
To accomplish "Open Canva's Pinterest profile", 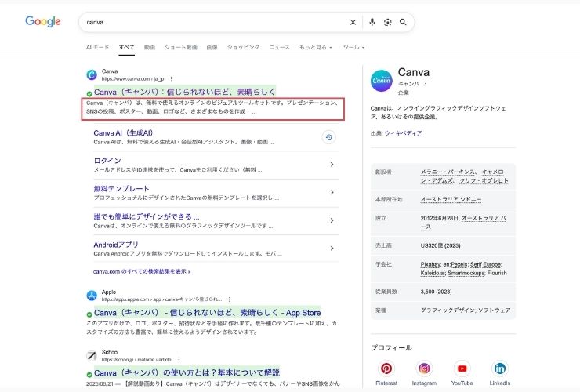I will [386, 368].
